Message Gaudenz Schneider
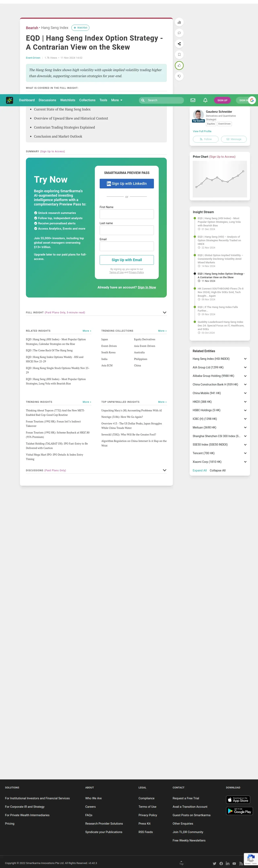 tap(234, 139)
